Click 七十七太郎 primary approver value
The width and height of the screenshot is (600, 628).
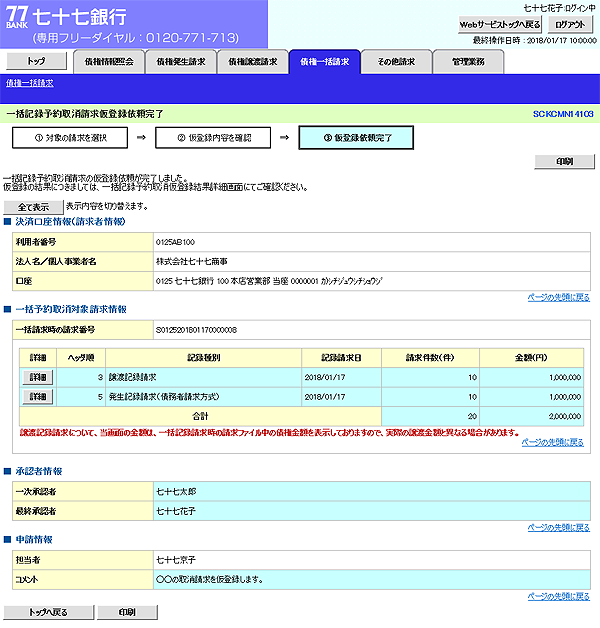pos(176,491)
